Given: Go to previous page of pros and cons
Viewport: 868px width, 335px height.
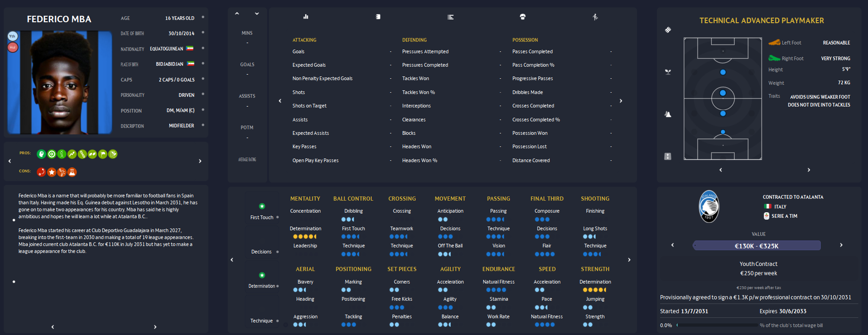Looking at the screenshot, I should [10, 161].
